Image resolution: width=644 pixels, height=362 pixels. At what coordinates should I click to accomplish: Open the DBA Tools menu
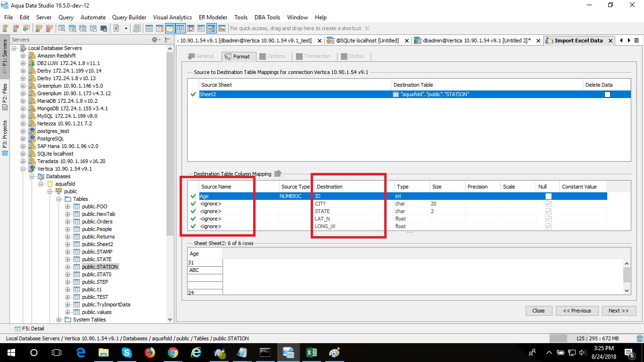[267, 17]
